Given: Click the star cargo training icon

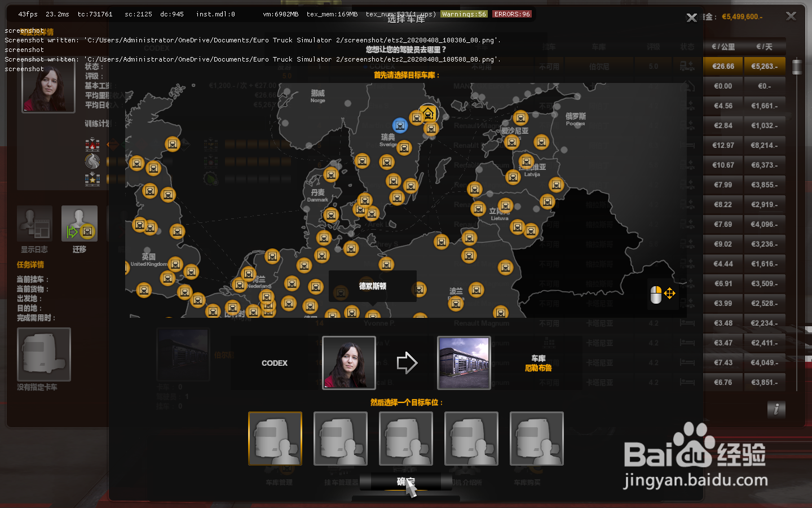Looking at the screenshot, I should (x=92, y=179).
